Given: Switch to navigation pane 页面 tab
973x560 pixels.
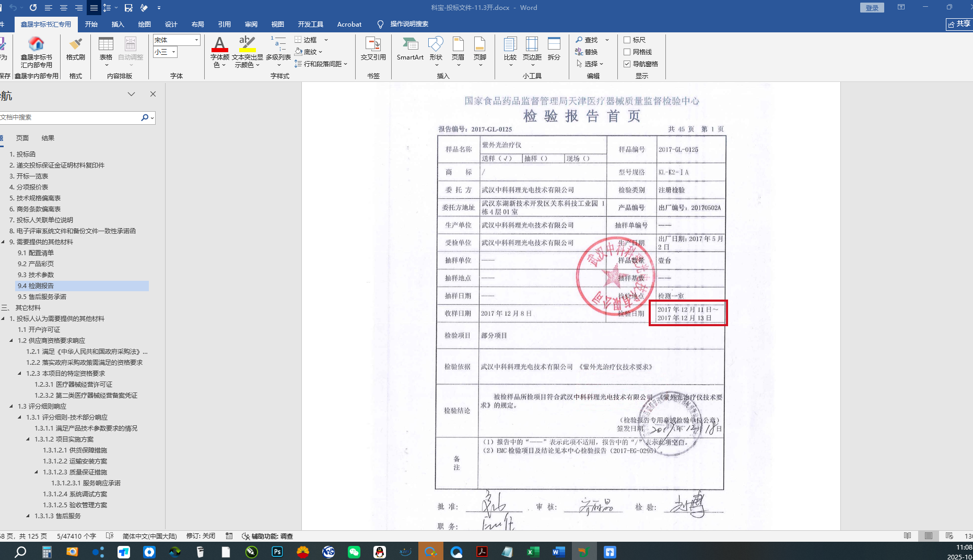Looking at the screenshot, I should pyautogui.click(x=22, y=138).
